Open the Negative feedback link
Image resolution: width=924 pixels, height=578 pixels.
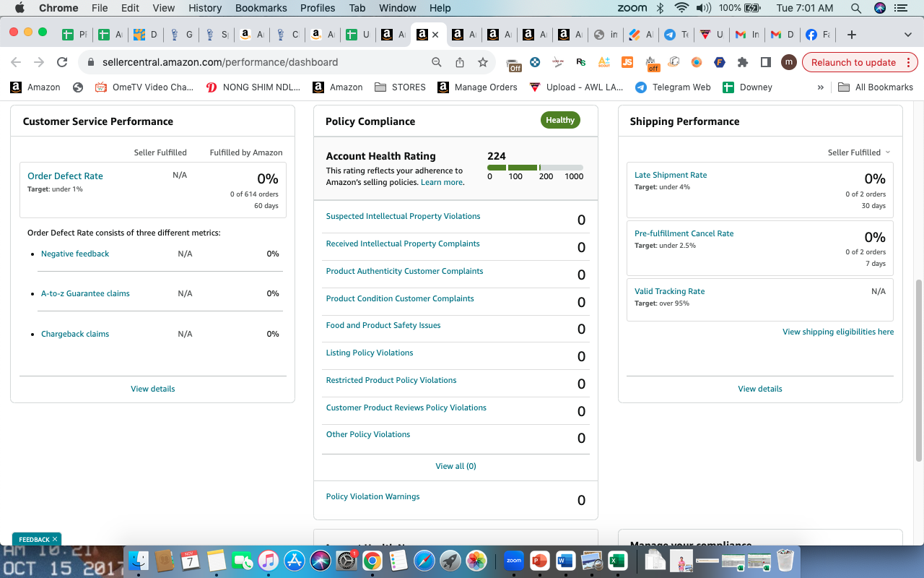[x=75, y=254]
